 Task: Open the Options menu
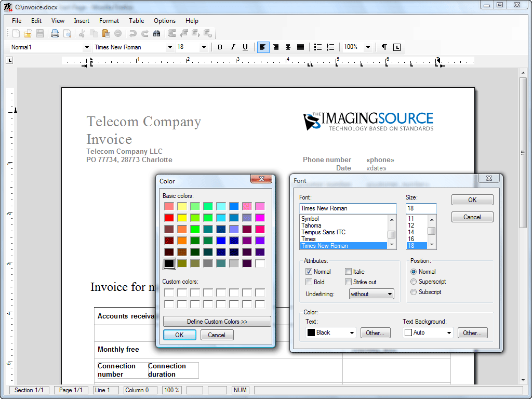pos(165,21)
